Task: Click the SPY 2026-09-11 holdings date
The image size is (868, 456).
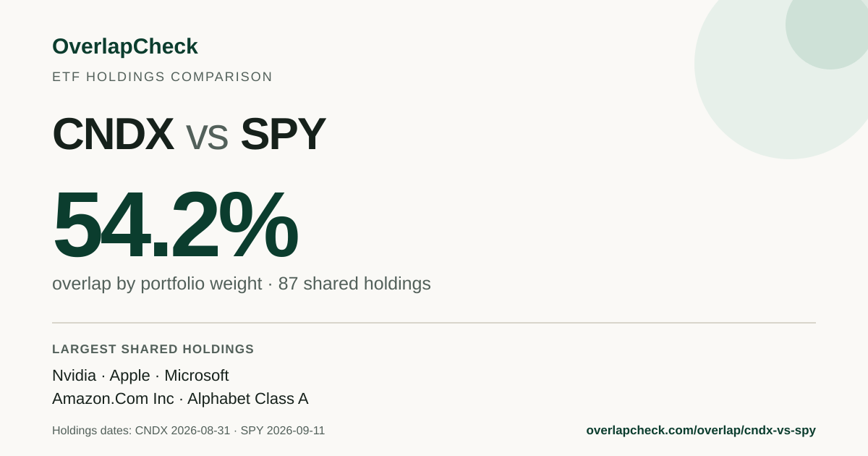Action: pyautogui.click(x=283, y=431)
